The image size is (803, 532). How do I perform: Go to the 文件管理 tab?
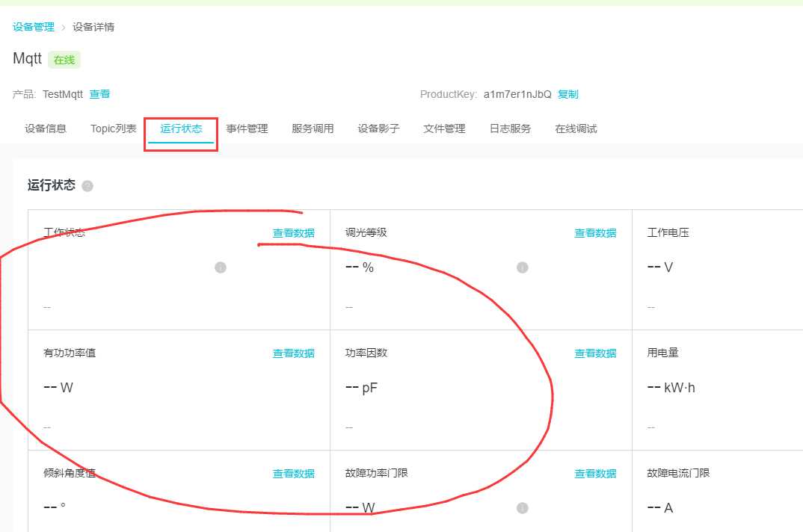click(444, 129)
